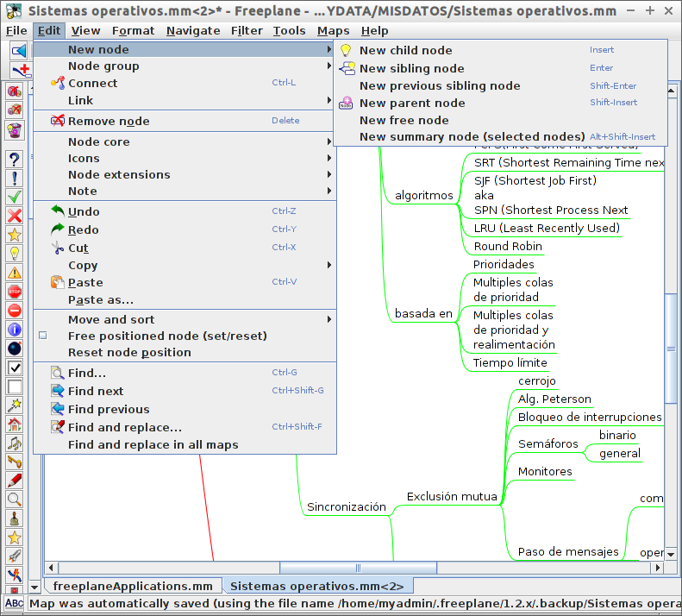Select the Round Robin node
The image size is (682, 616).
coord(508,247)
